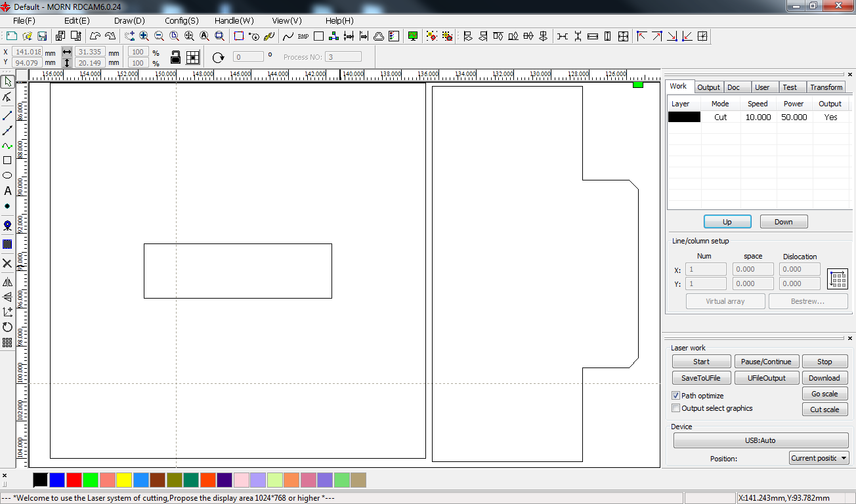Open the Config menu
This screenshot has width=856, height=504.
click(182, 20)
